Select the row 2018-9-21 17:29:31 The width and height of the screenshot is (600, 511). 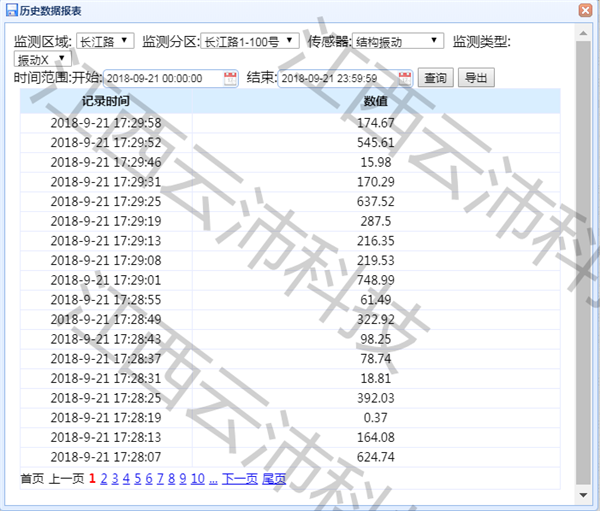click(x=290, y=182)
